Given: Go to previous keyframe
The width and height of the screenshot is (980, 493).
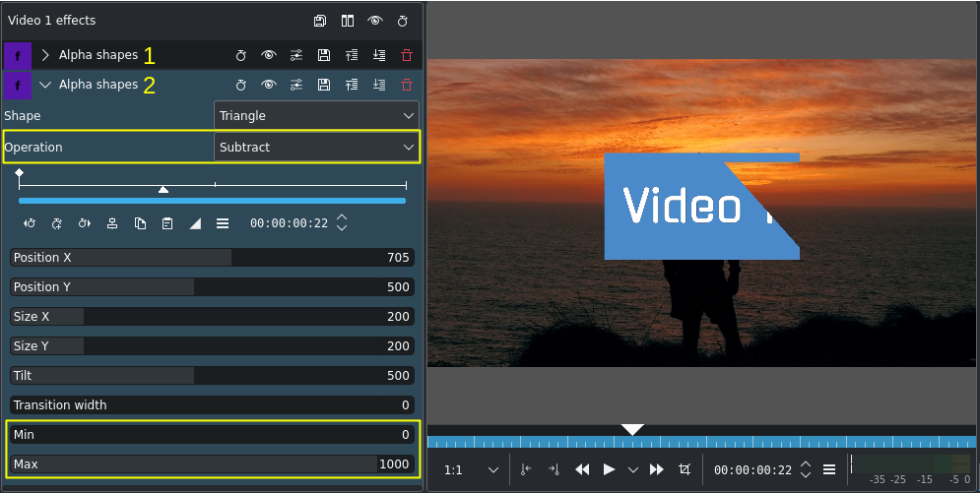Looking at the screenshot, I should (30, 223).
